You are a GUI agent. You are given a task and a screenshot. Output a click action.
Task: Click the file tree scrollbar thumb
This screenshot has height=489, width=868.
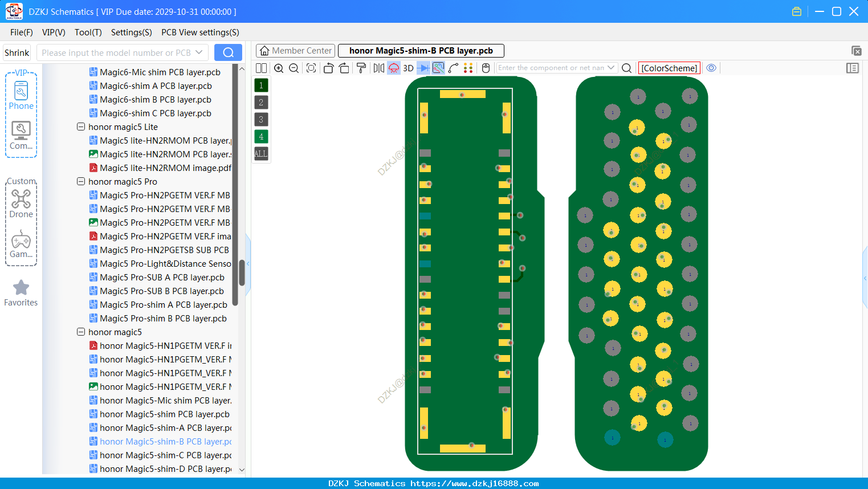click(242, 273)
